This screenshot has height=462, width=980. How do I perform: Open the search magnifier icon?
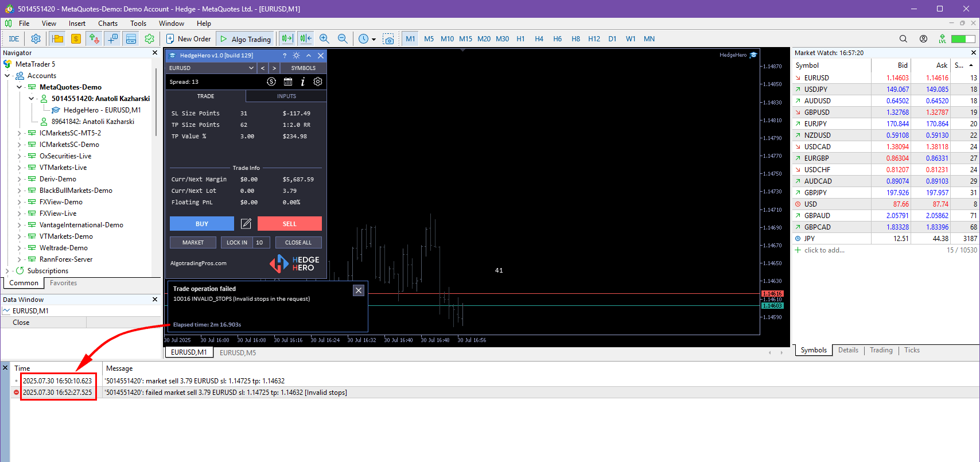903,39
